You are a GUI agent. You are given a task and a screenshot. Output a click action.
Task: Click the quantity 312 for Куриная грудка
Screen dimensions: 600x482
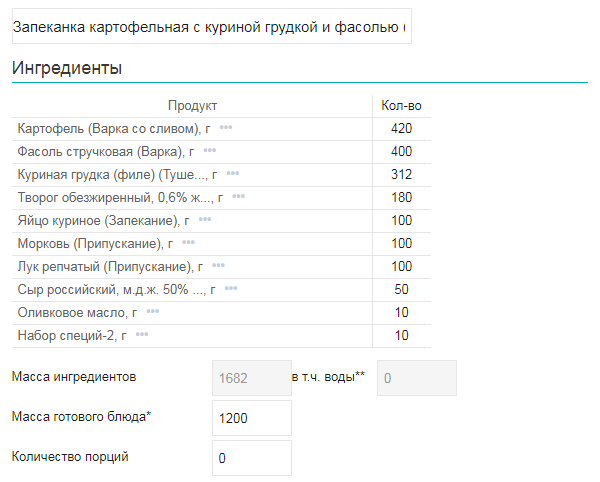[402, 174]
